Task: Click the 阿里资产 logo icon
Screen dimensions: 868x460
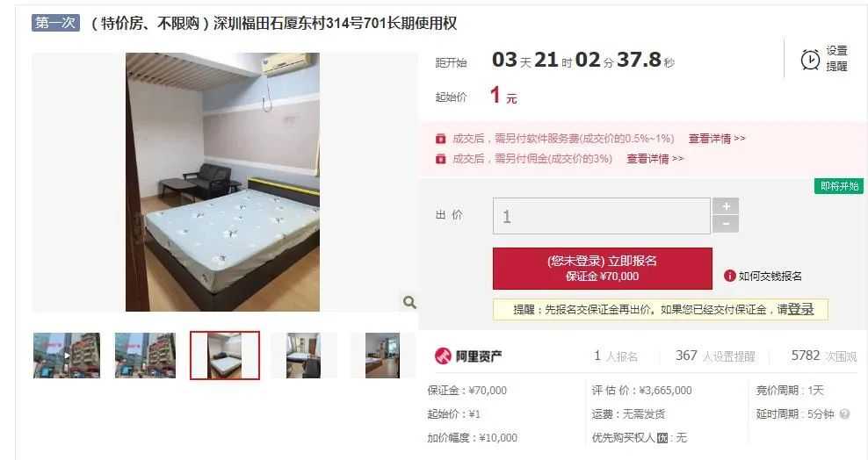Action: [443, 356]
